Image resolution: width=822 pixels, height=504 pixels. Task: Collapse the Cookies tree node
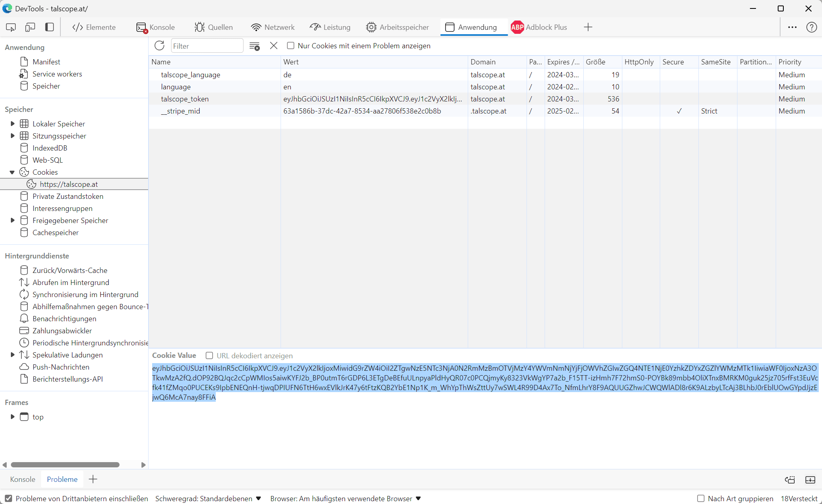pyautogui.click(x=12, y=172)
